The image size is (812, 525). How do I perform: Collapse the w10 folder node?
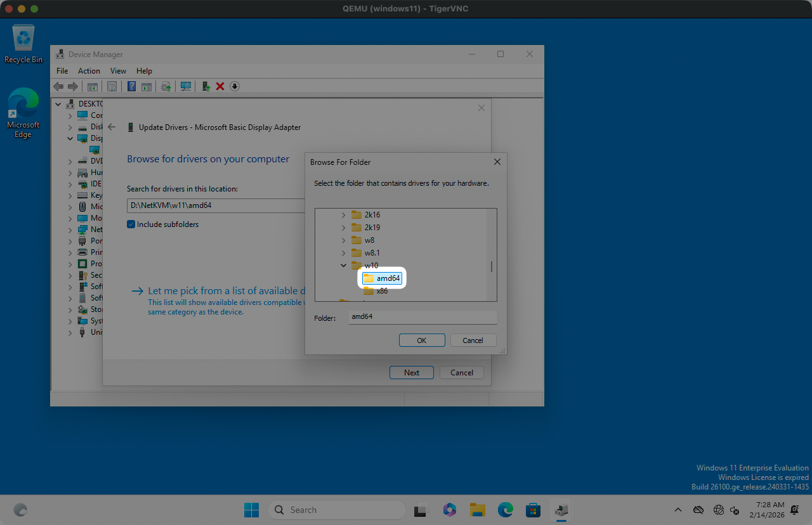pyautogui.click(x=344, y=266)
